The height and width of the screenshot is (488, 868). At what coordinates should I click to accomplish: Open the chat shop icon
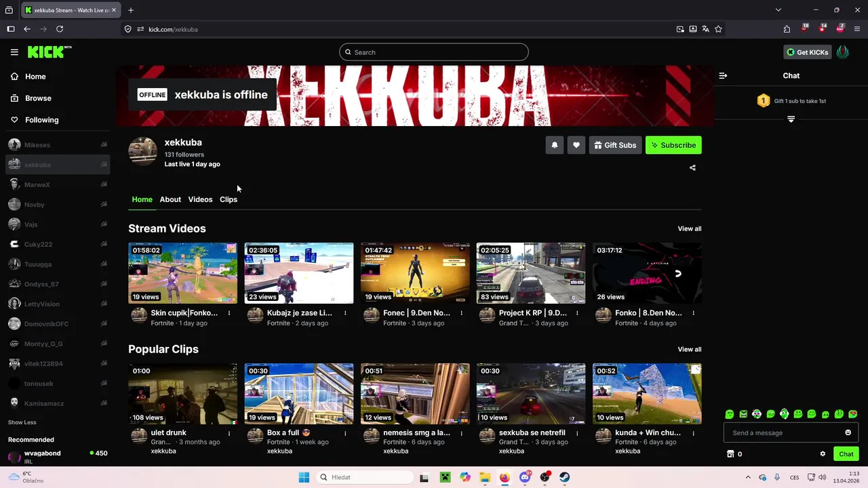(x=730, y=454)
